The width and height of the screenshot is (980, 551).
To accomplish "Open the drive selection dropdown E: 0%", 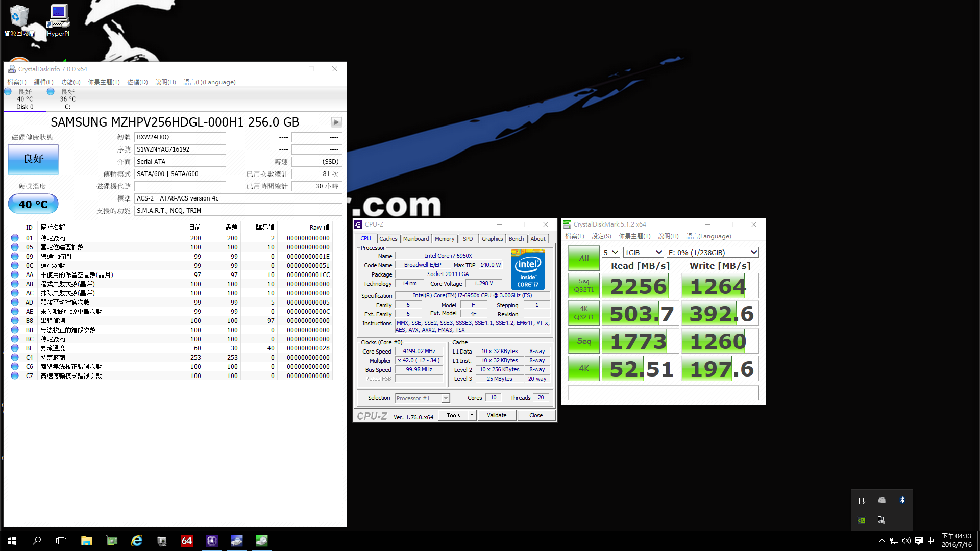I will (713, 253).
